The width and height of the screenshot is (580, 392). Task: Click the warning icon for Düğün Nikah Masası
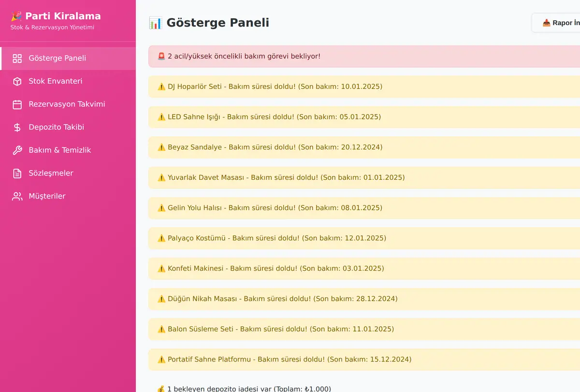coord(161,299)
